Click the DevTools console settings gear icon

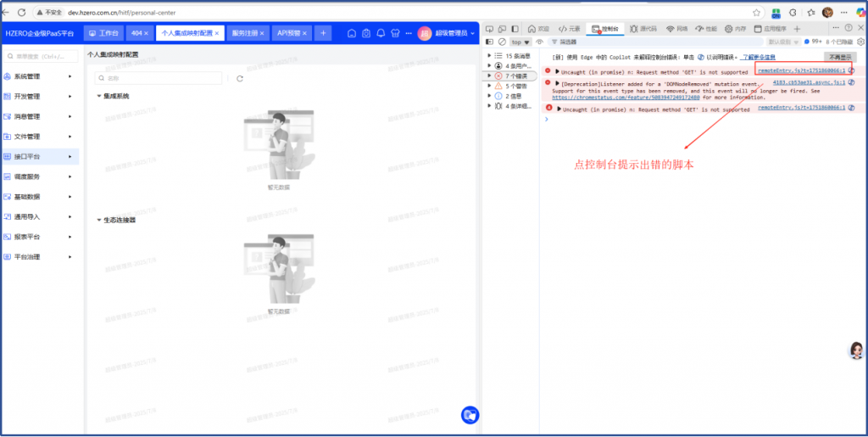pos(860,41)
